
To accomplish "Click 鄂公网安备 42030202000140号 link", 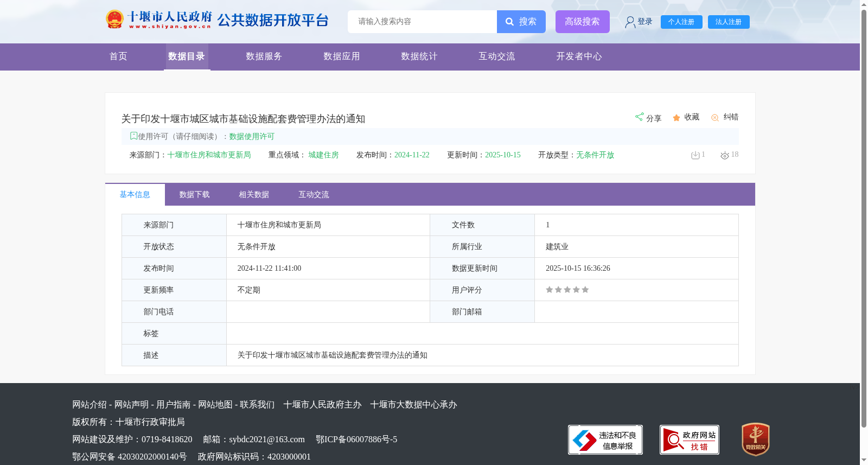I will tap(130, 457).
